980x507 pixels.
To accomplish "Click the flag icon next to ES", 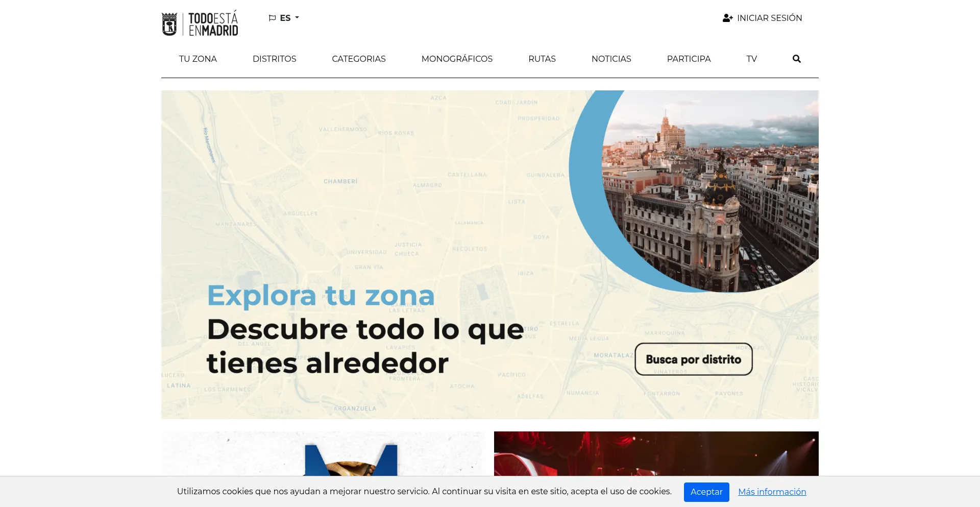I will pyautogui.click(x=272, y=18).
